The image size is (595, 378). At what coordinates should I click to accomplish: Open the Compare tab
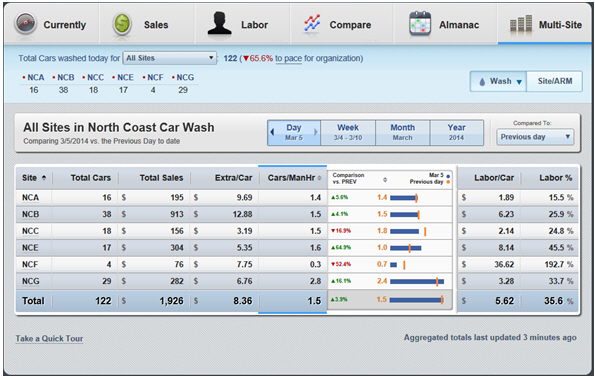click(342, 24)
